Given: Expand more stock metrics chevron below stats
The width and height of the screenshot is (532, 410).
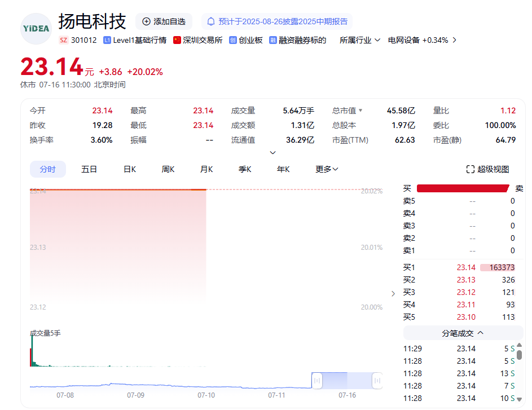Looking at the screenshot, I should 273,152.
